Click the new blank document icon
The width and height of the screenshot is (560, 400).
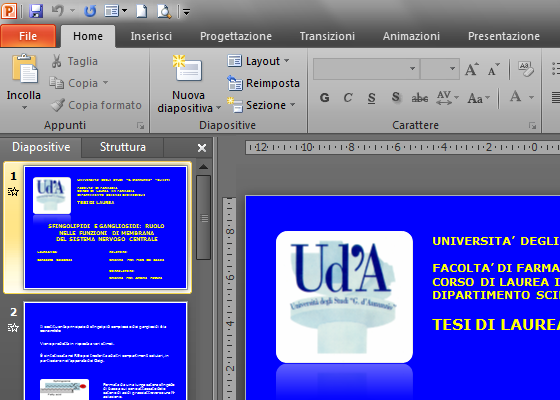point(142,11)
